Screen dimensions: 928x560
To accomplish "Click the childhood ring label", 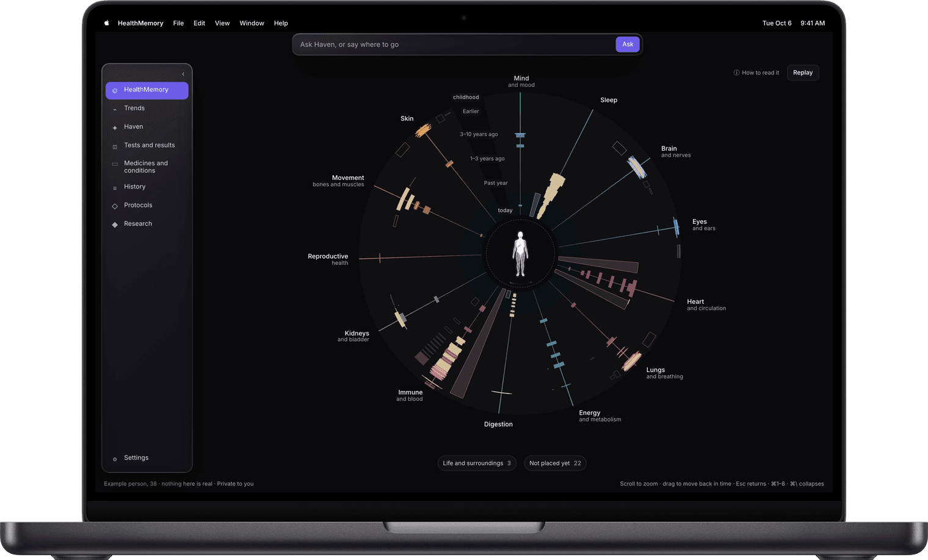I will click(466, 97).
